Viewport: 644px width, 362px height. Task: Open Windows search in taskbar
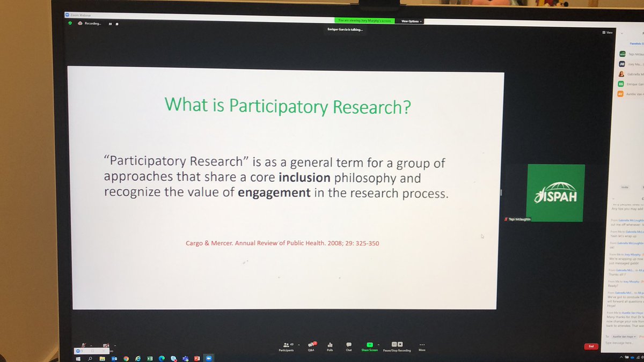[x=89, y=358]
